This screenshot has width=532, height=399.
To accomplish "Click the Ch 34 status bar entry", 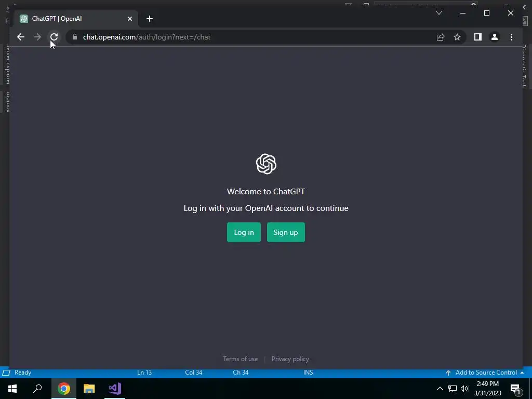I will point(241,373).
